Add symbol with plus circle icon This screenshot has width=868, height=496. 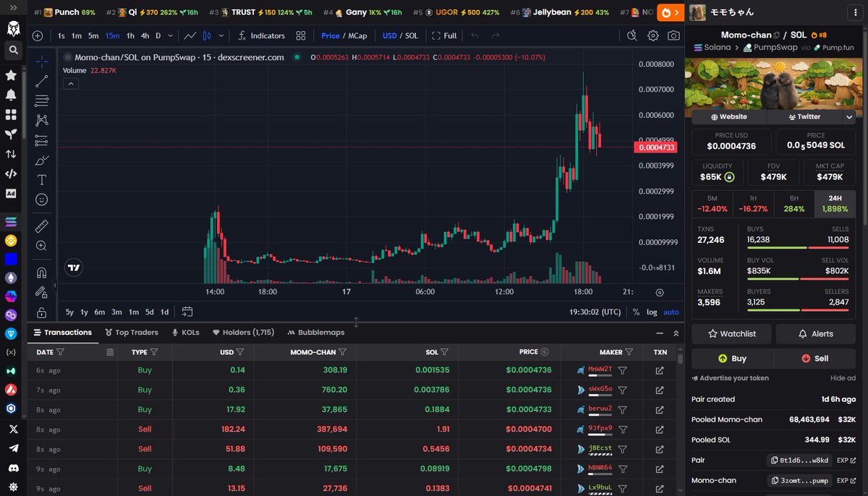(x=38, y=35)
